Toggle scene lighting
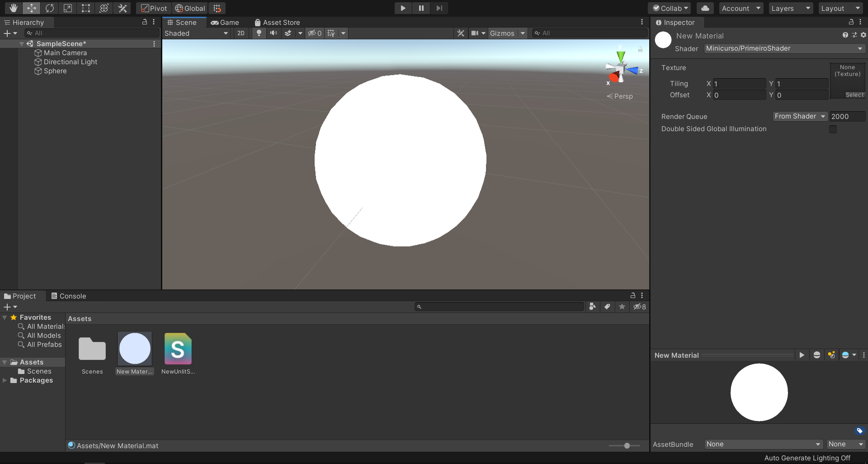This screenshot has width=868, height=464. [x=259, y=33]
